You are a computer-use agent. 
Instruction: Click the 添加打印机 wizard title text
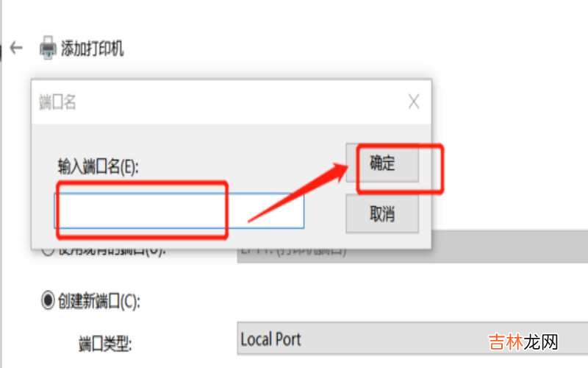93,49
